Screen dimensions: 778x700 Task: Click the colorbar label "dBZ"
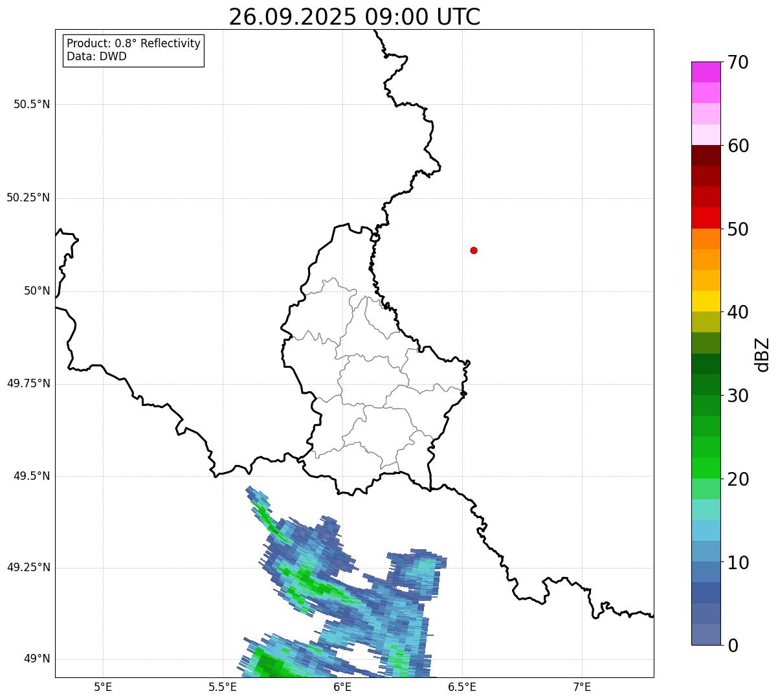(762, 354)
